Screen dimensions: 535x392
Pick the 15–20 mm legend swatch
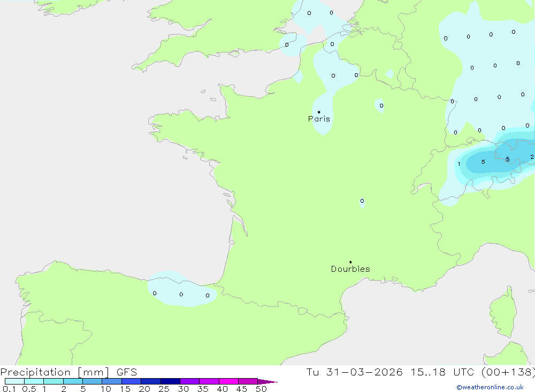132,381
